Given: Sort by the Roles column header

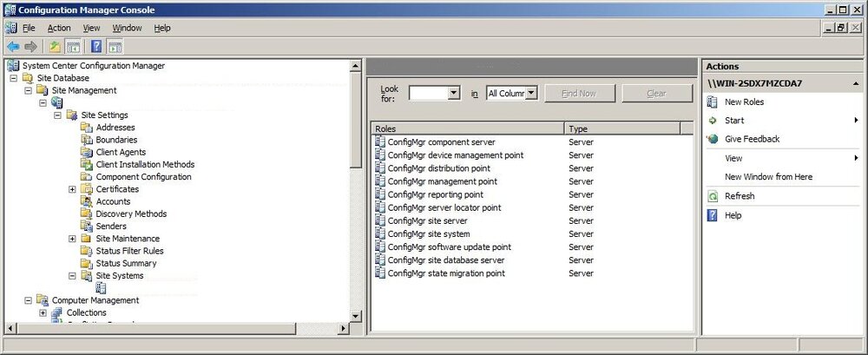Looking at the screenshot, I should 468,128.
